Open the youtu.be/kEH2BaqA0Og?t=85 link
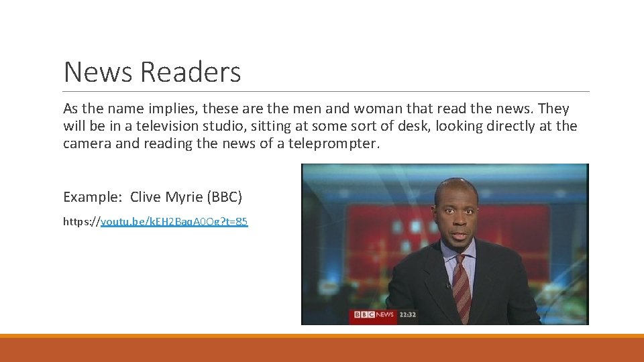 [x=174, y=222]
